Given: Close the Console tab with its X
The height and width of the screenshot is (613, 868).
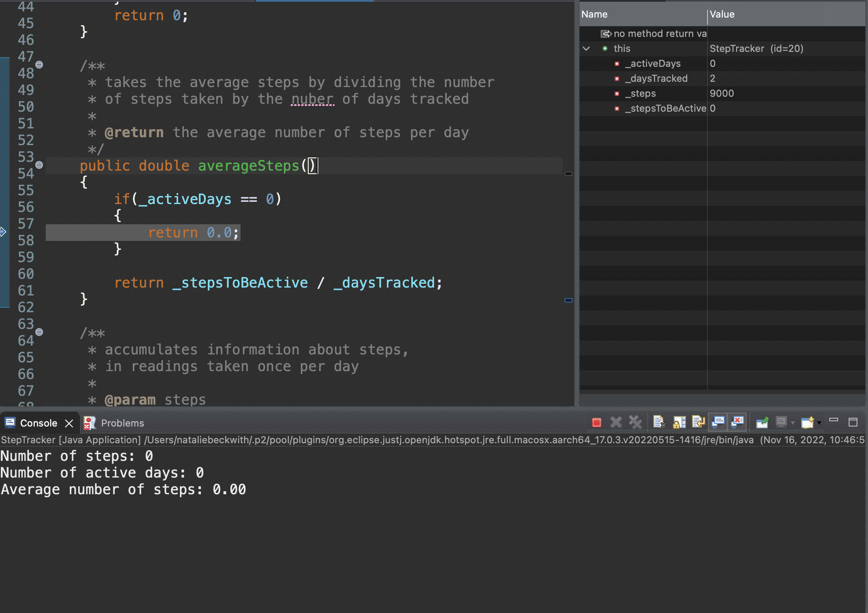Looking at the screenshot, I should (x=69, y=423).
